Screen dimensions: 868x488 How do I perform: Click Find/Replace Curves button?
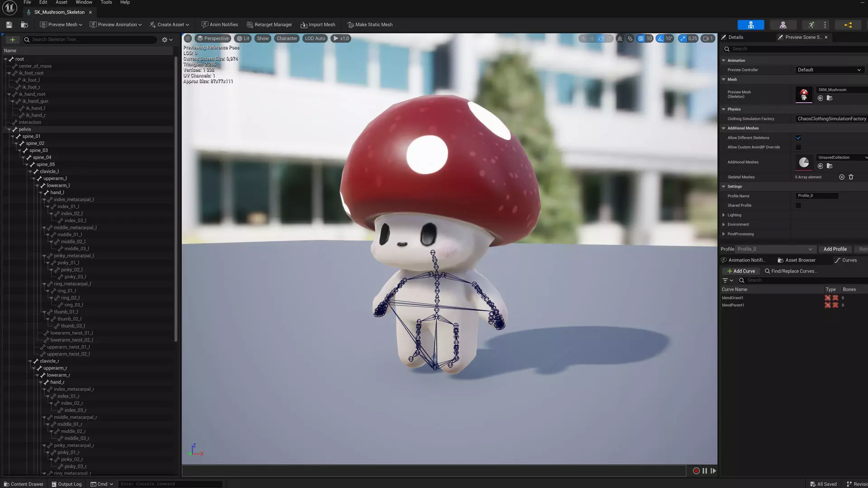[x=790, y=271]
